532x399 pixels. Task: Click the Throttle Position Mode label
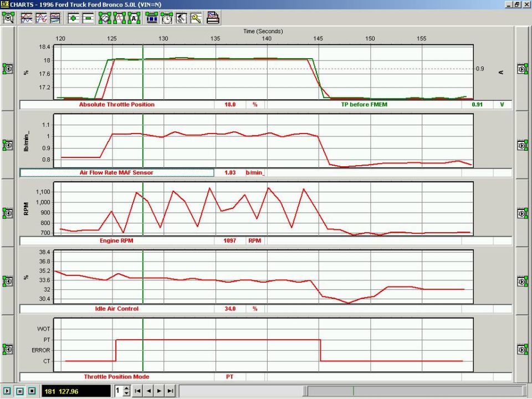click(116, 377)
